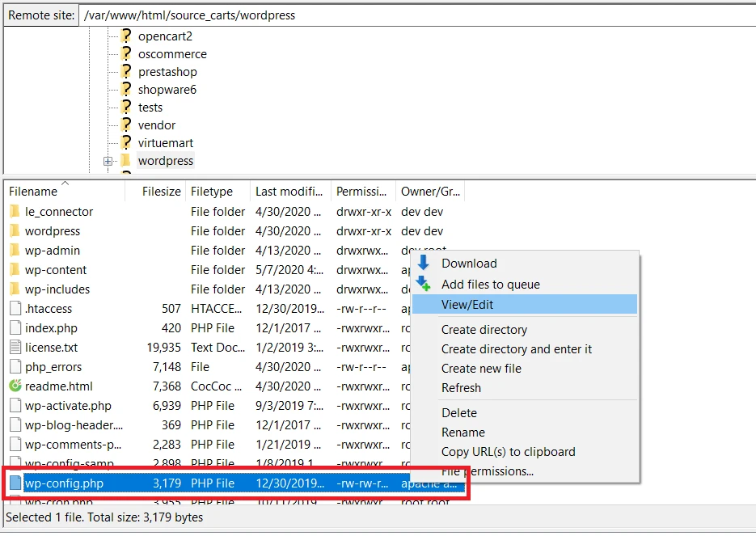The width and height of the screenshot is (756, 536).
Task: Select View/Edit in the context menu
Action: [525, 305]
